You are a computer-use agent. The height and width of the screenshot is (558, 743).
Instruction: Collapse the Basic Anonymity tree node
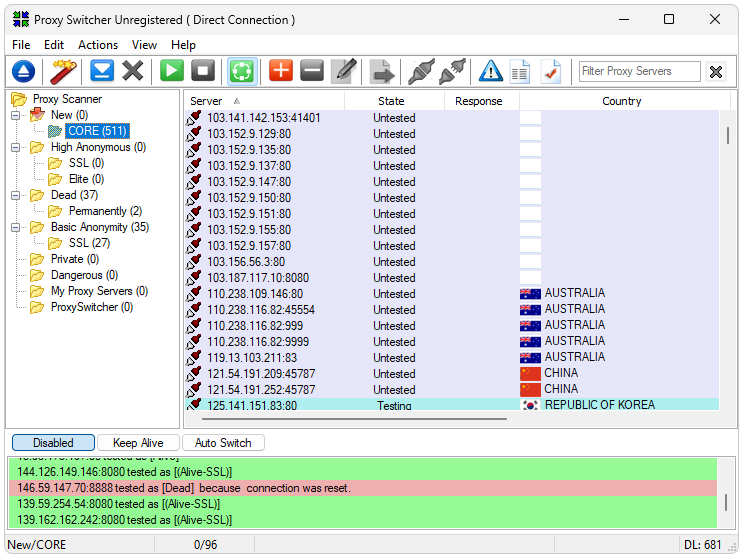(x=16, y=228)
